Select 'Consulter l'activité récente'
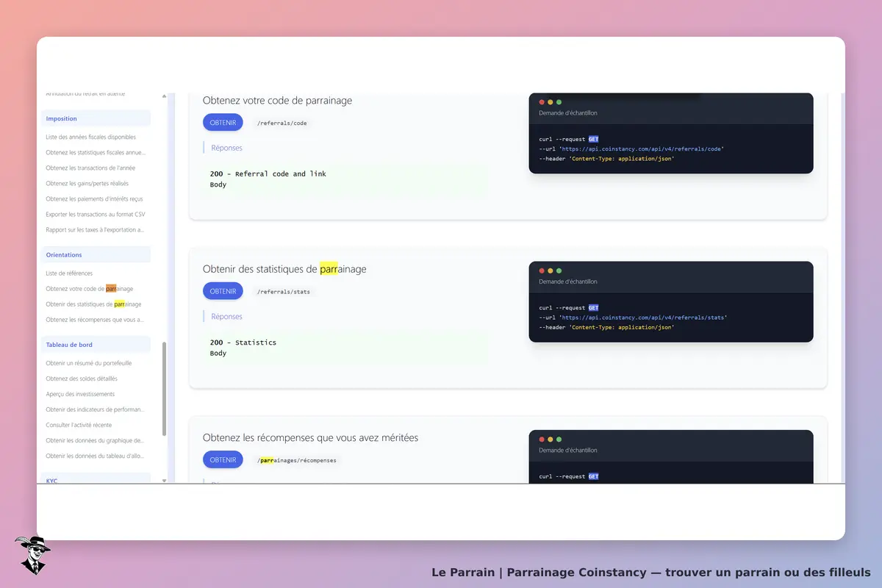 79,425
